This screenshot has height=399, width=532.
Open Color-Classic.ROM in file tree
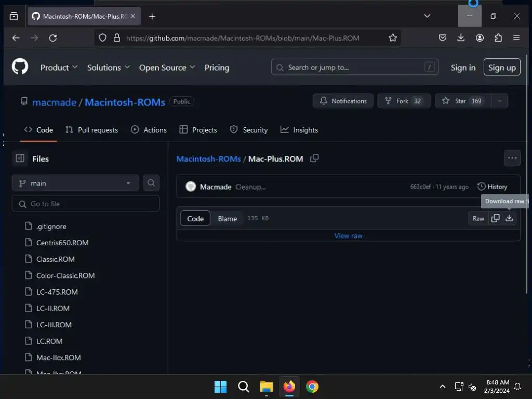point(65,275)
